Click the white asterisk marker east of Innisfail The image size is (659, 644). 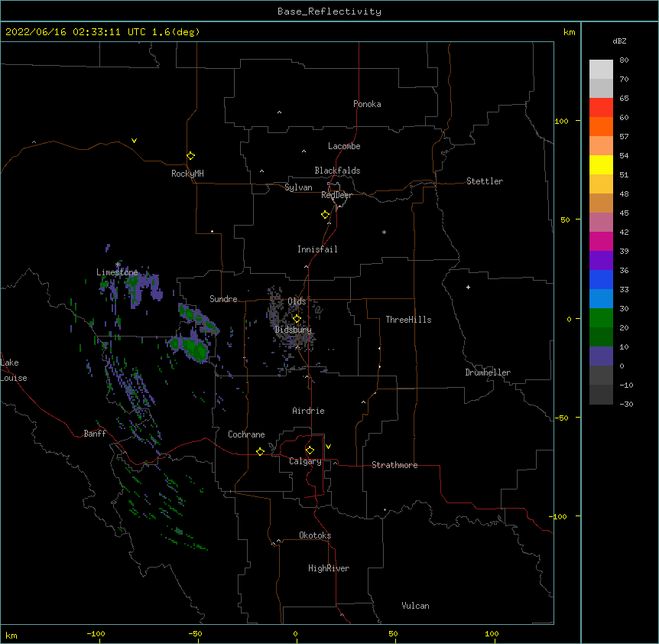click(384, 232)
